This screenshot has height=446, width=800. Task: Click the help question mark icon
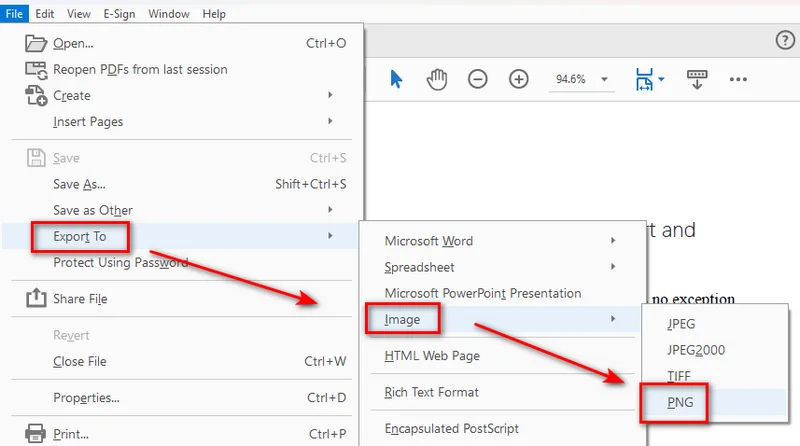(x=785, y=40)
